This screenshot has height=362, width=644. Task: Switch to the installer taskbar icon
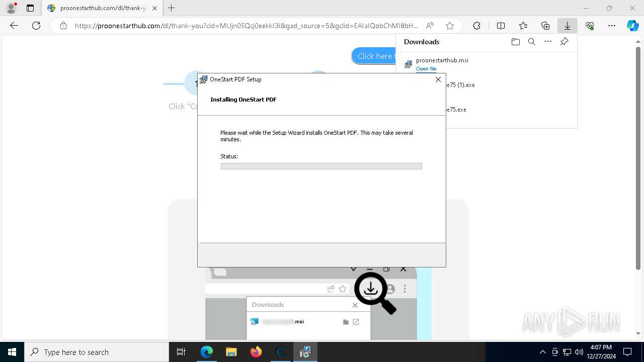305,352
